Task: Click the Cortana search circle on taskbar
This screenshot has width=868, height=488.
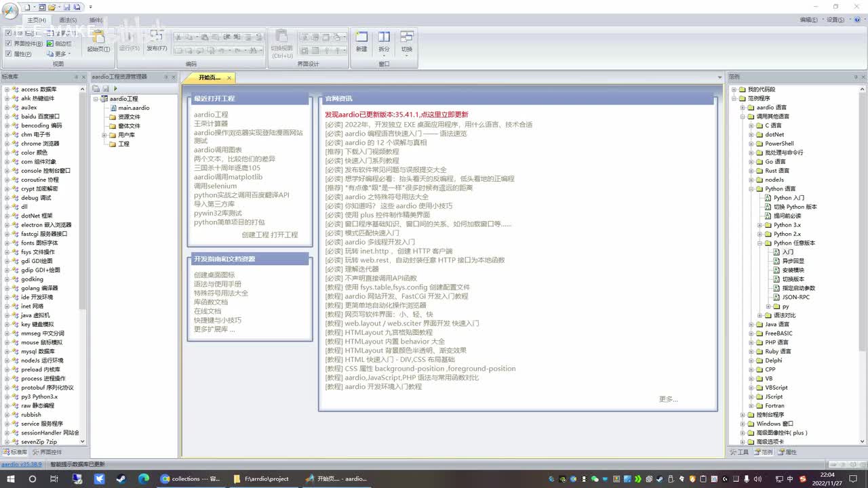Action: (x=32, y=479)
